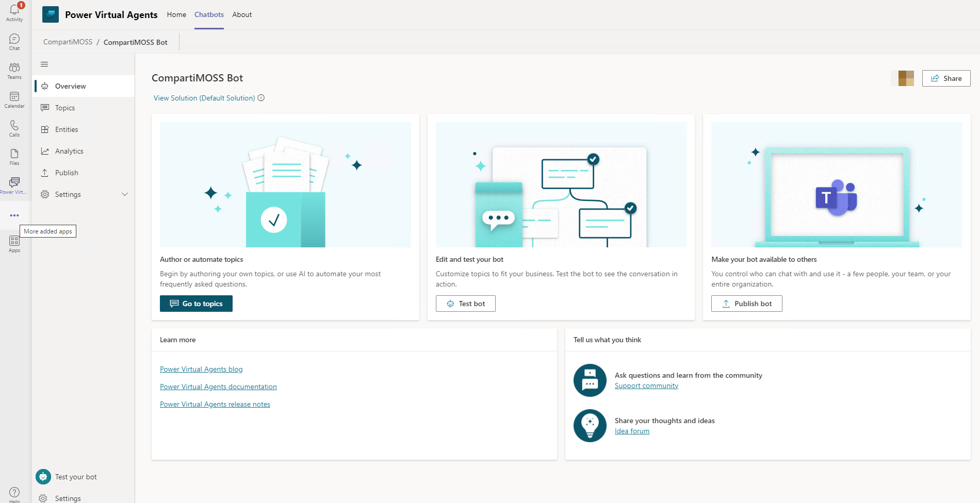
Task: Expand the Settings chevron in sidebar
Action: coord(124,194)
